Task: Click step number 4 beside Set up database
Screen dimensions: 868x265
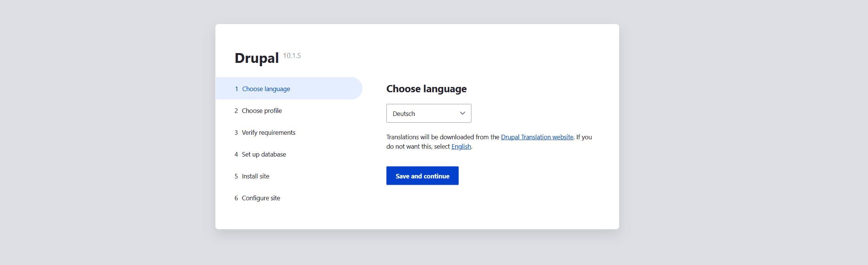Action: [236, 154]
